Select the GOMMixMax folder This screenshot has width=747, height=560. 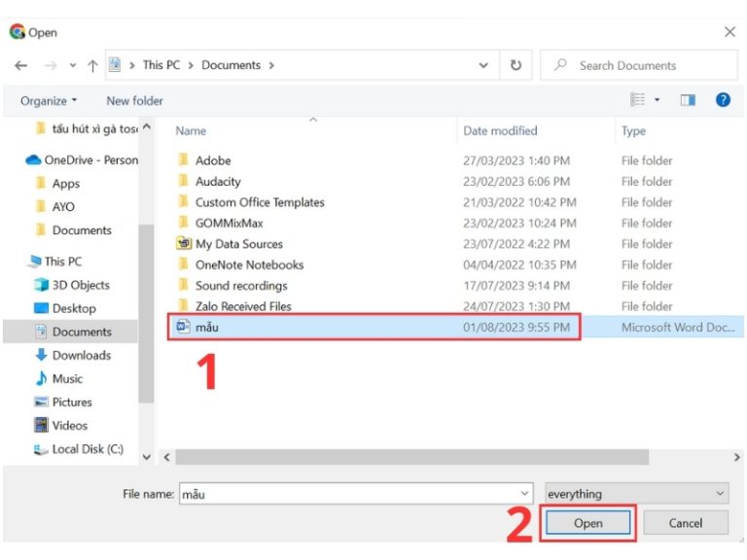click(229, 224)
